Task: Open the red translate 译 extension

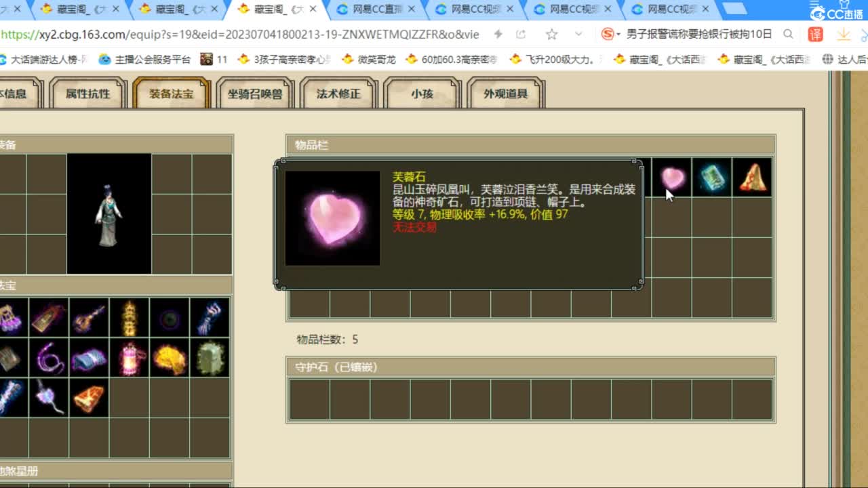Action: pyautogui.click(x=816, y=34)
